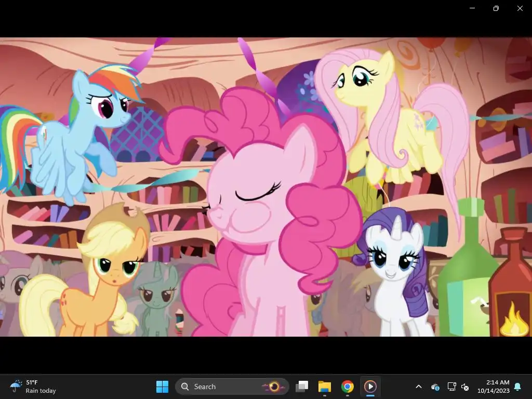Restore down the media player window

coord(496,8)
